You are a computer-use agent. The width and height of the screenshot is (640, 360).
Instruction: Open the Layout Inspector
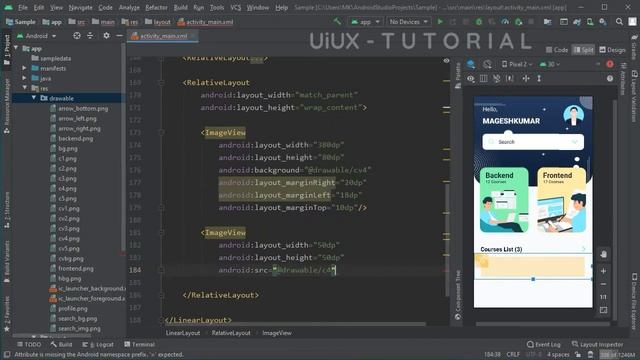click(598, 344)
